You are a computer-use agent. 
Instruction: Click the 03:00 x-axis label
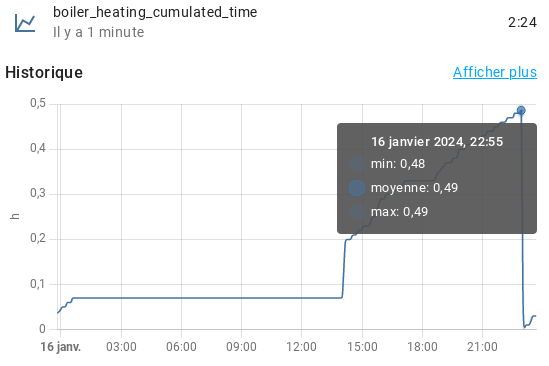121,347
